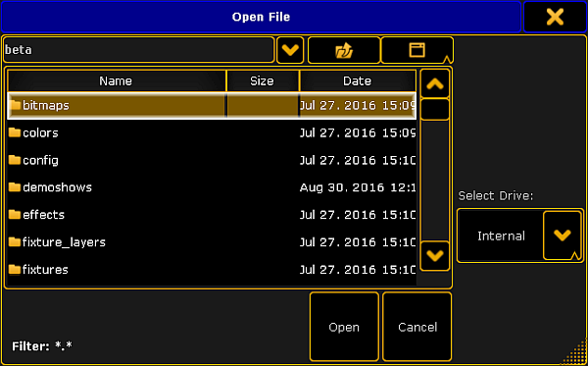The image size is (588, 366).
Task: Click the folder-up navigation icon
Action: [x=344, y=50]
